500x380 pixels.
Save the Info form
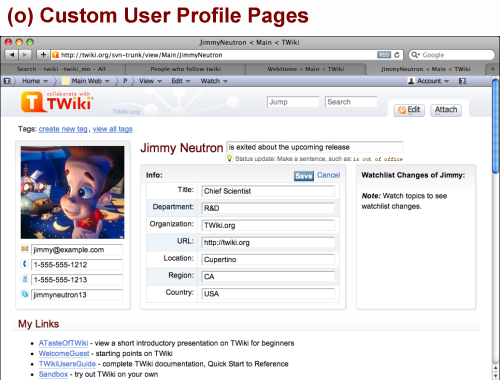coord(304,176)
